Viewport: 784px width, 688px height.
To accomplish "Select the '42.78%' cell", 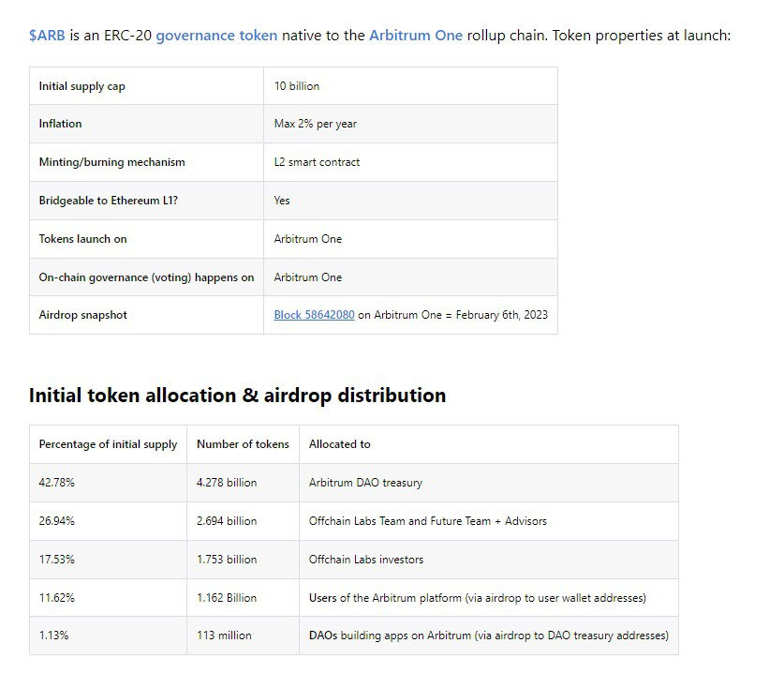I will click(108, 483).
